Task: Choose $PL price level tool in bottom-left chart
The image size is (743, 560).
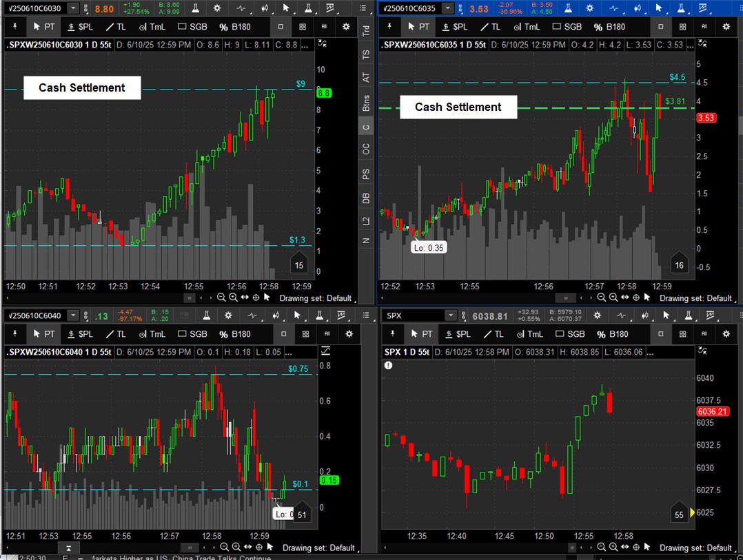Action: click(80, 334)
